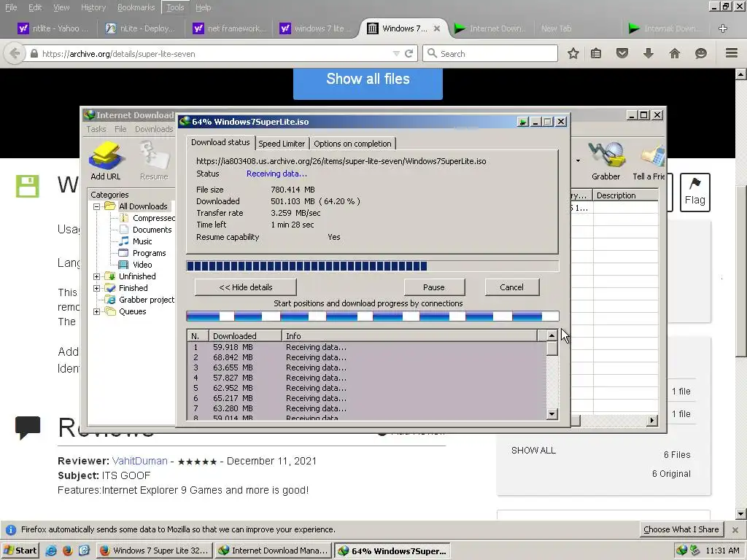The width and height of the screenshot is (747, 560).
Task: Bookmark this page with star icon
Action: point(573,53)
